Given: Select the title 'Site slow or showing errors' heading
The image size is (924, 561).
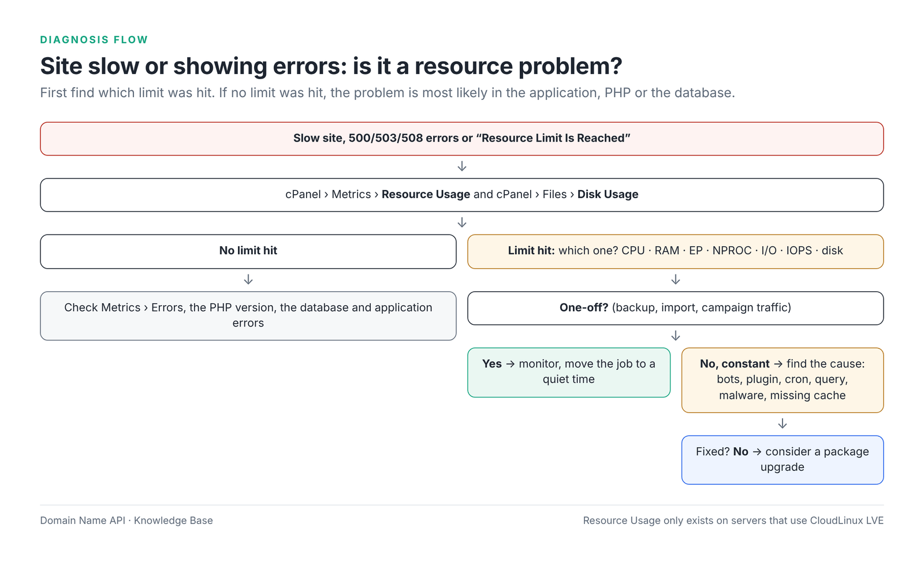Looking at the screenshot, I should click(x=331, y=66).
